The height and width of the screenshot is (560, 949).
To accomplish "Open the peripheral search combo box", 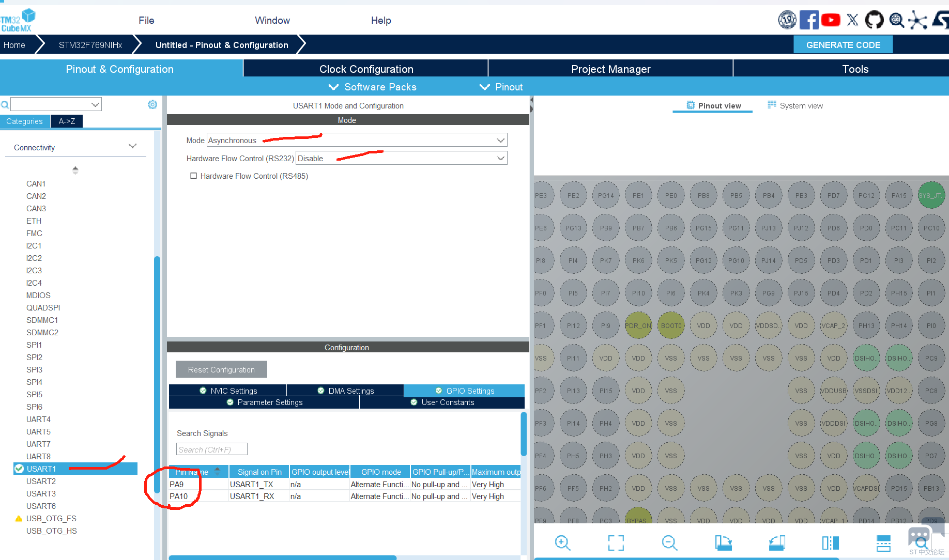I will [56, 104].
